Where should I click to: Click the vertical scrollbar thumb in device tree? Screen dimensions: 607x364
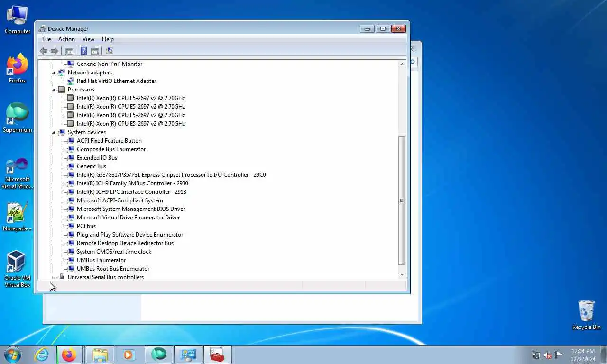pos(402,200)
